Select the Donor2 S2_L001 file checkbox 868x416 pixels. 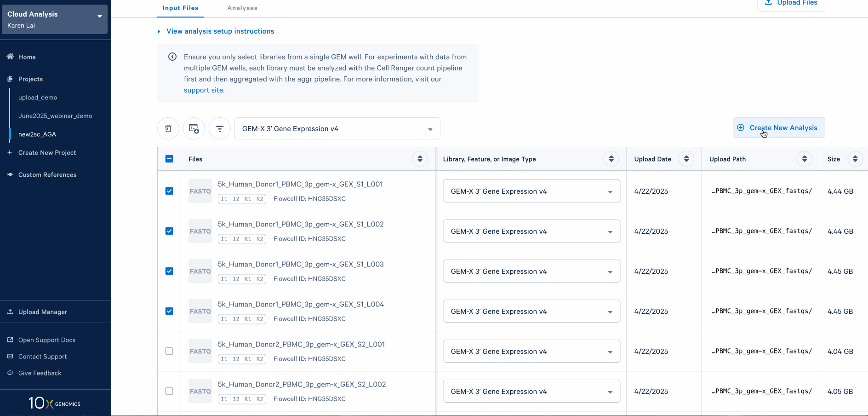coord(169,351)
